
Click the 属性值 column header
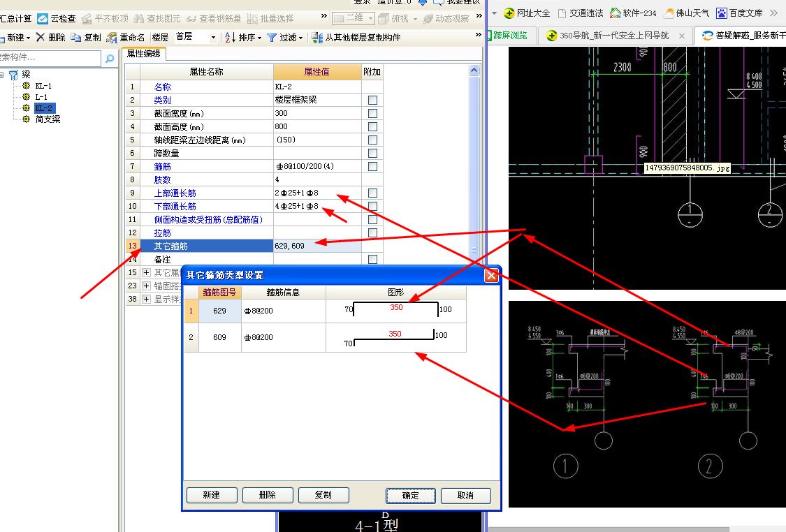(316, 72)
